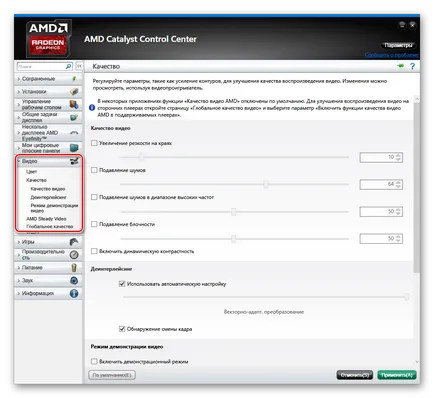The width and height of the screenshot is (434, 398).
Task: Click the Производительность gauge icon
Action: point(74,255)
